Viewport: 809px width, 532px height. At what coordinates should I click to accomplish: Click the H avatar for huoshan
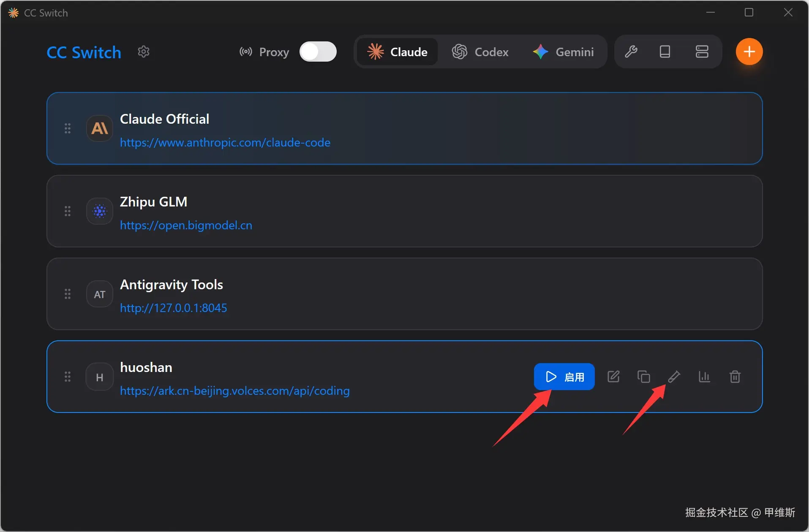point(100,377)
